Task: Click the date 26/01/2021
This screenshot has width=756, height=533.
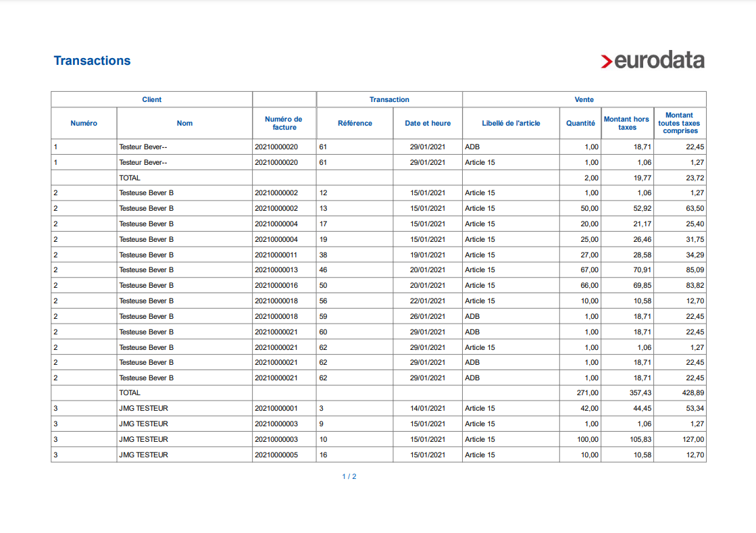Action: click(x=428, y=317)
